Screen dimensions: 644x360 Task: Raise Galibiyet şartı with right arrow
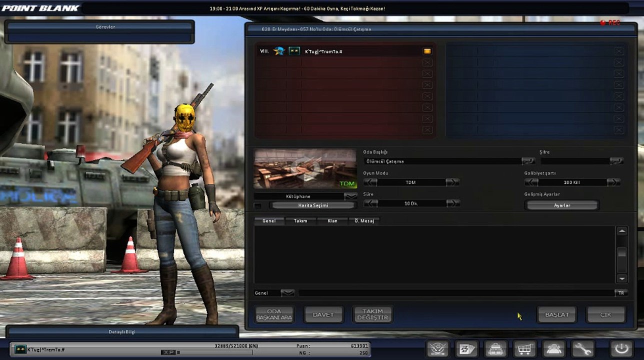coord(613,182)
